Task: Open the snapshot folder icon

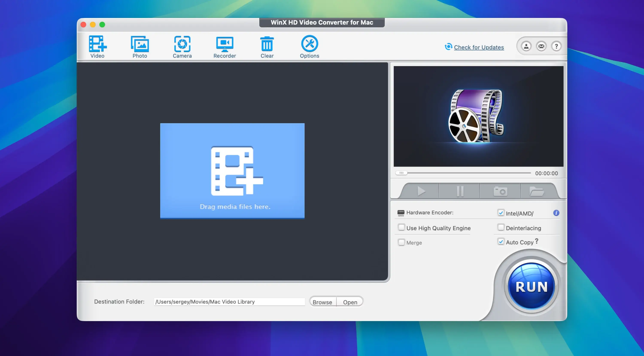Action: pyautogui.click(x=537, y=191)
